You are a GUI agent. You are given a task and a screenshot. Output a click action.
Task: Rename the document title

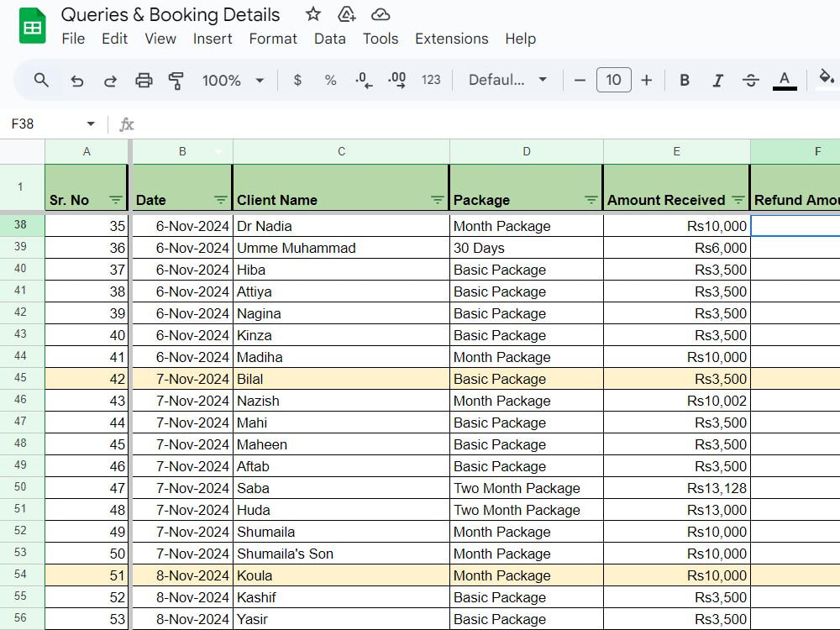(171, 14)
